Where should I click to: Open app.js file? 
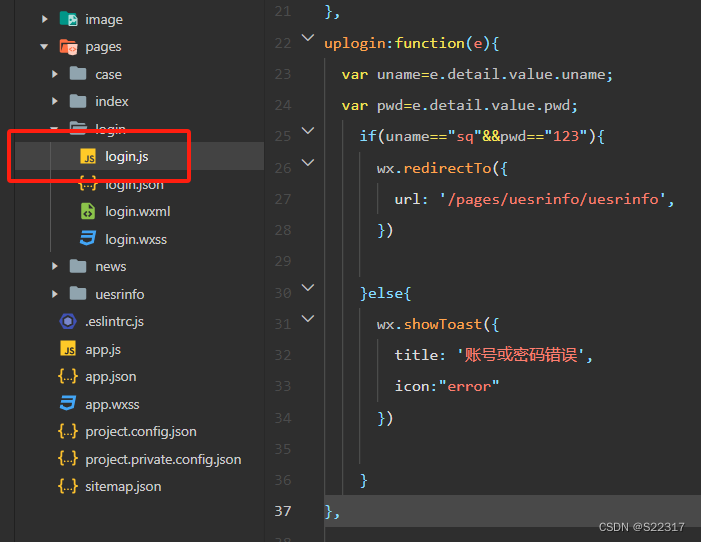point(103,350)
